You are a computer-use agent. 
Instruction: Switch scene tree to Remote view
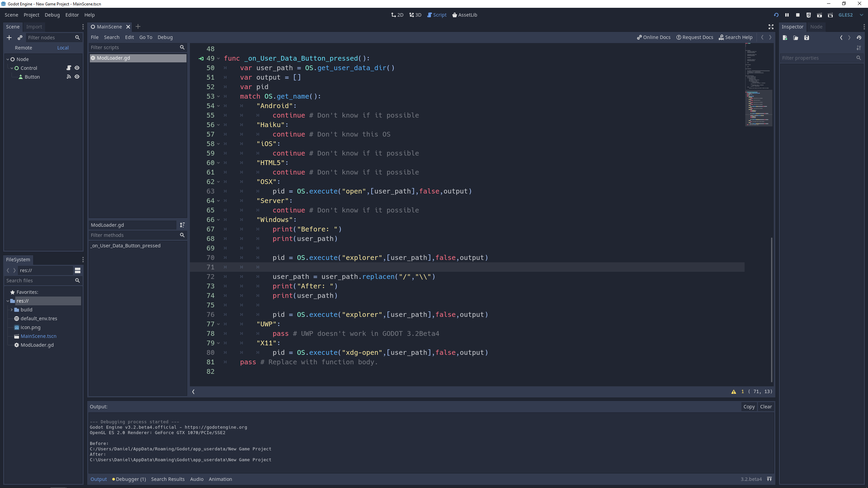[x=23, y=48]
